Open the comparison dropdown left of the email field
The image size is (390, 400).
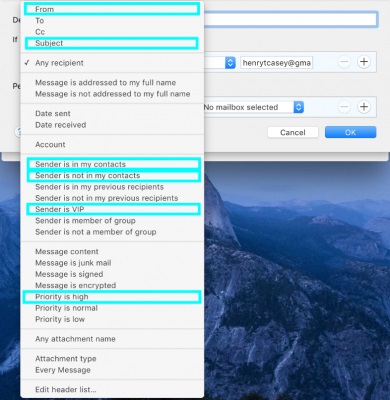click(x=220, y=62)
